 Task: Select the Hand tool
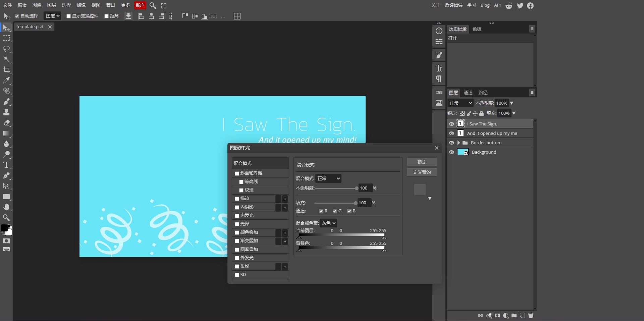6,207
